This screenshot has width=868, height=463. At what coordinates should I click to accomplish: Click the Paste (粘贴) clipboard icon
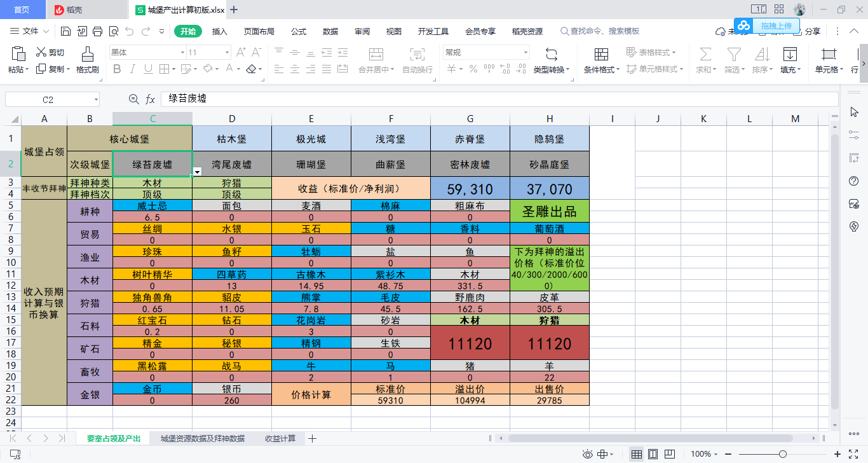(x=18, y=53)
